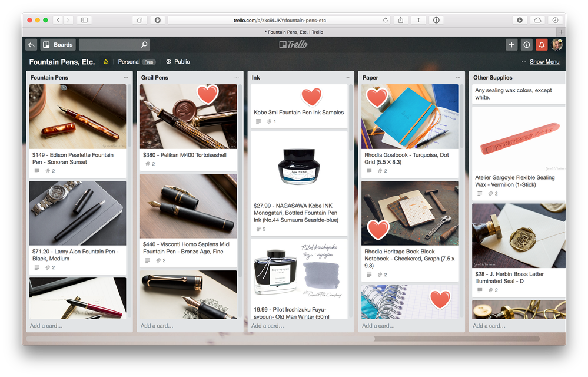This screenshot has height=377, width=588.
Task: Open the Rhodia Goalbook Turquoise card
Action: (410, 130)
